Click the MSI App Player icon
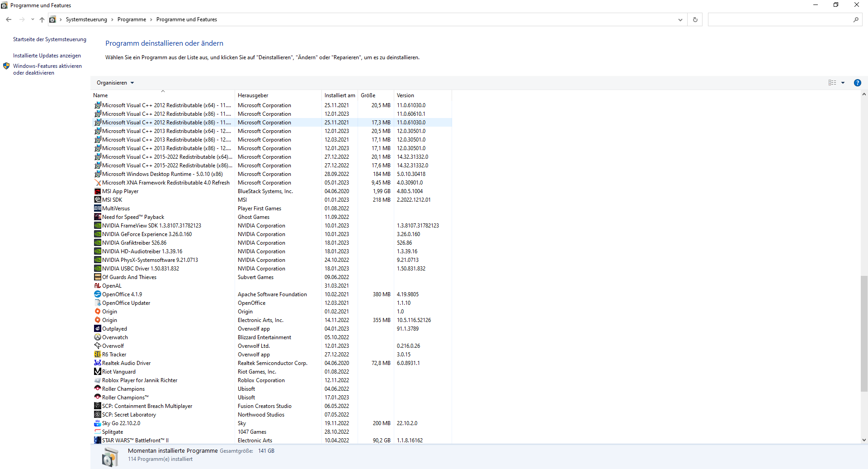The width and height of the screenshot is (868, 469). tap(97, 191)
